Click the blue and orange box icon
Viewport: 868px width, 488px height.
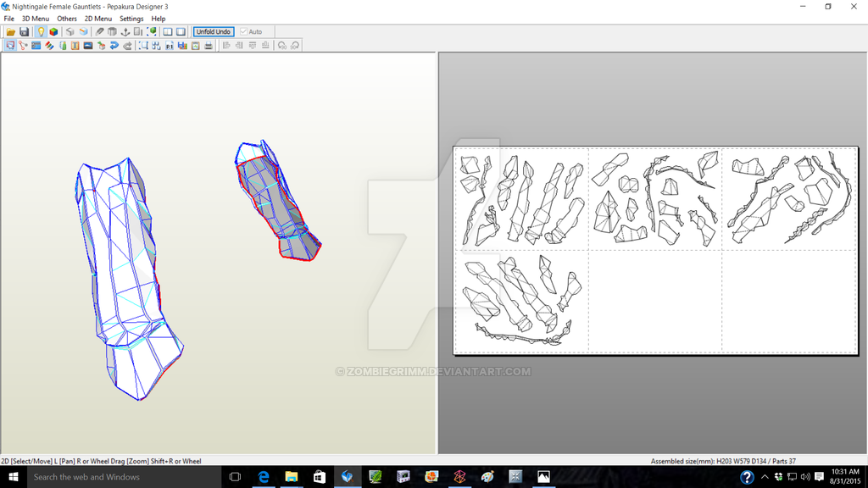coord(84,32)
